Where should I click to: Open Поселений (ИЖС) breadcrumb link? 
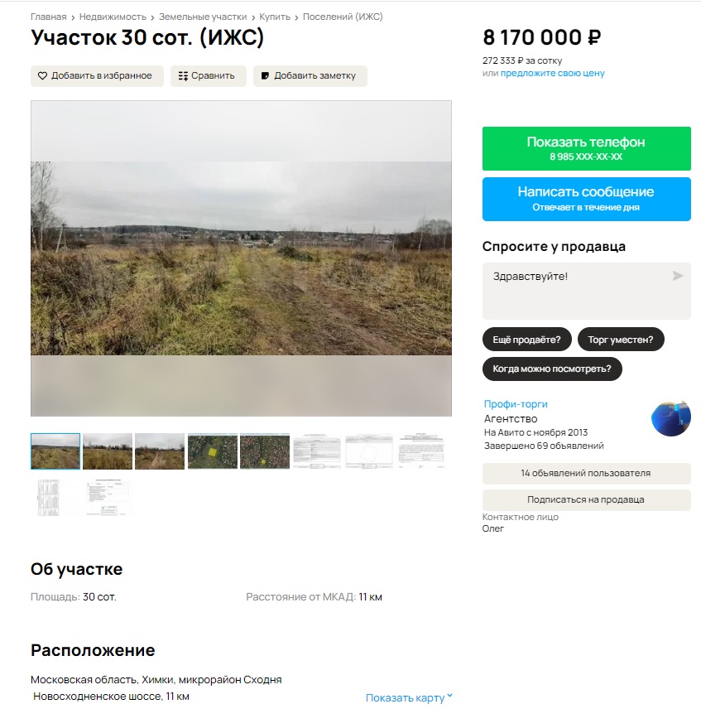click(x=343, y=17)
